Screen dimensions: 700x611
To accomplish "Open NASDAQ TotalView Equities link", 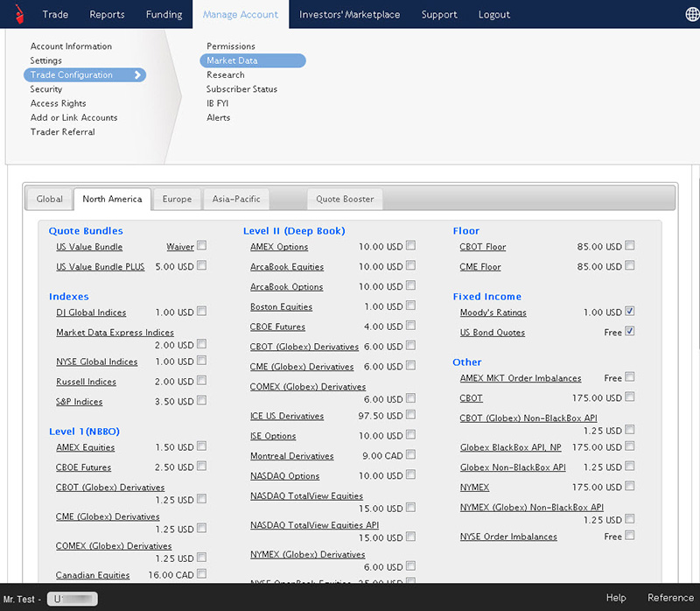I will [307, 495].
